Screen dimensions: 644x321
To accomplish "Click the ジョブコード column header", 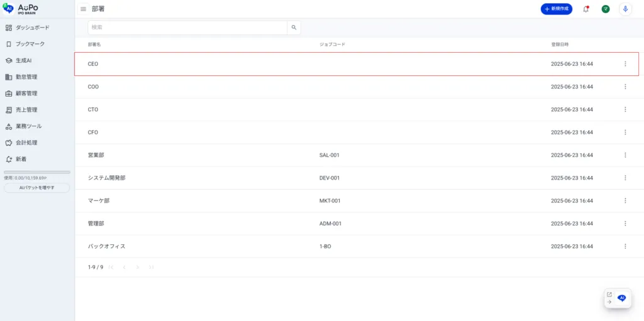I will [x=332, y=45].
